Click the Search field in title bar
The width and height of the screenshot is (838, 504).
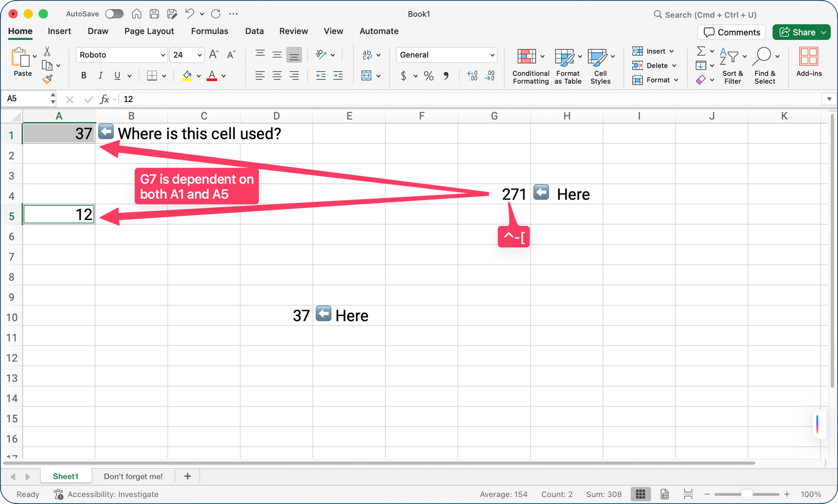coord(705,15)
